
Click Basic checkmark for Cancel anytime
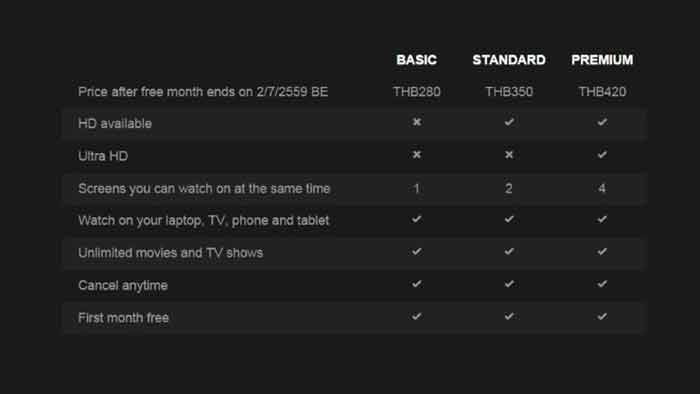[x=417, y=284]
